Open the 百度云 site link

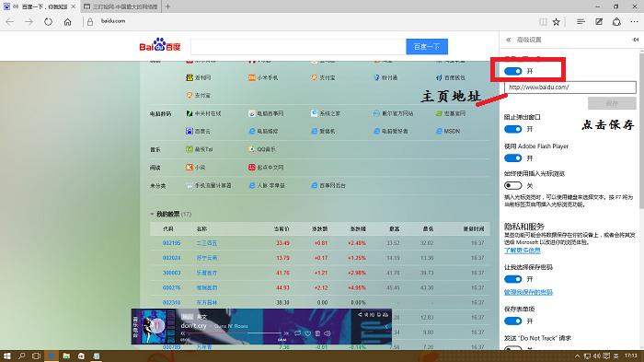pyautogui.click(x=198, y=131)
